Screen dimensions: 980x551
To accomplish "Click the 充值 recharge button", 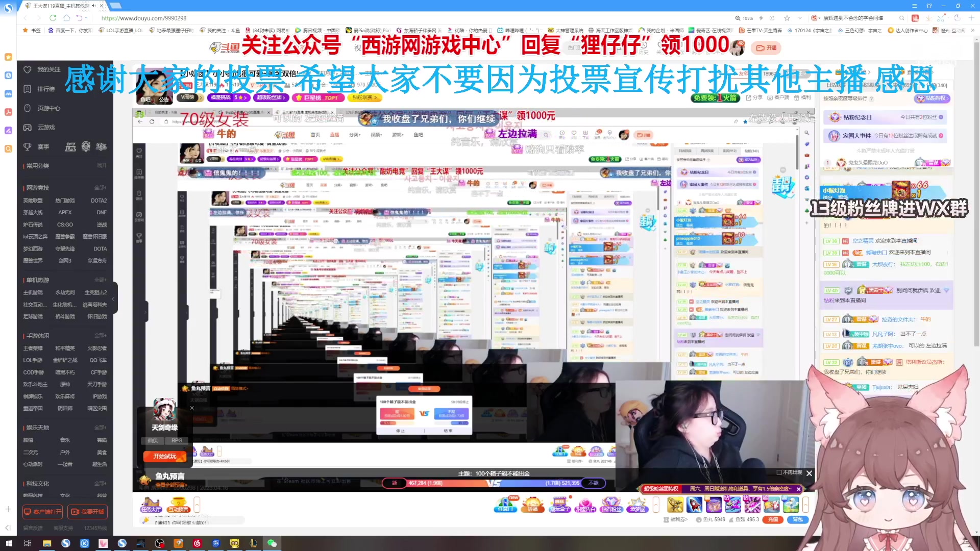I will (773, 519).
